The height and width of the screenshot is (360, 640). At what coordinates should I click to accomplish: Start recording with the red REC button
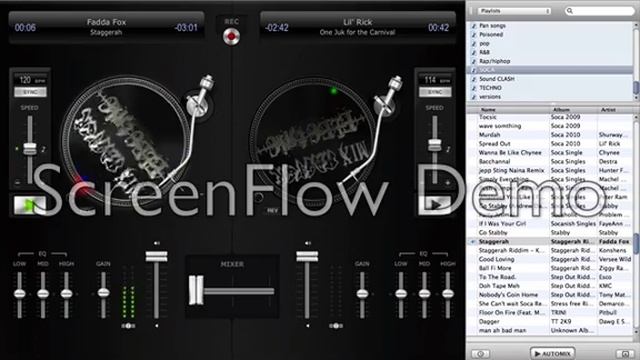(x=231, y=36)
